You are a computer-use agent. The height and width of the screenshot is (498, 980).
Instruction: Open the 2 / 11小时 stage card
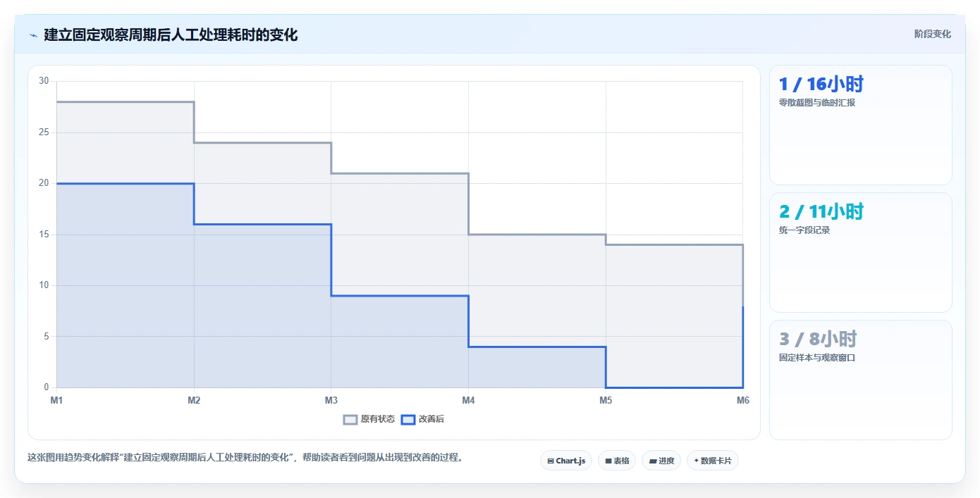tap(860, 252)
